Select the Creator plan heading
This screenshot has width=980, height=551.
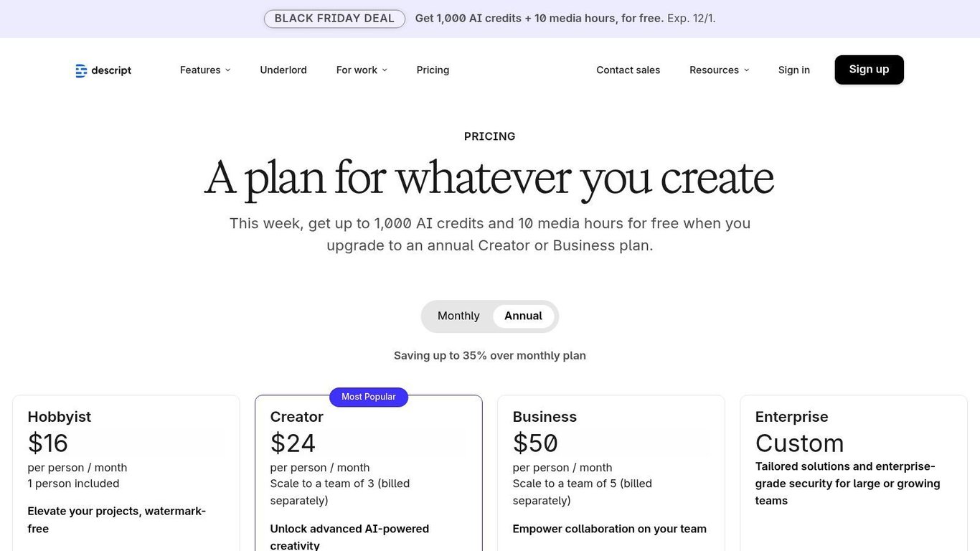[296, 417]
